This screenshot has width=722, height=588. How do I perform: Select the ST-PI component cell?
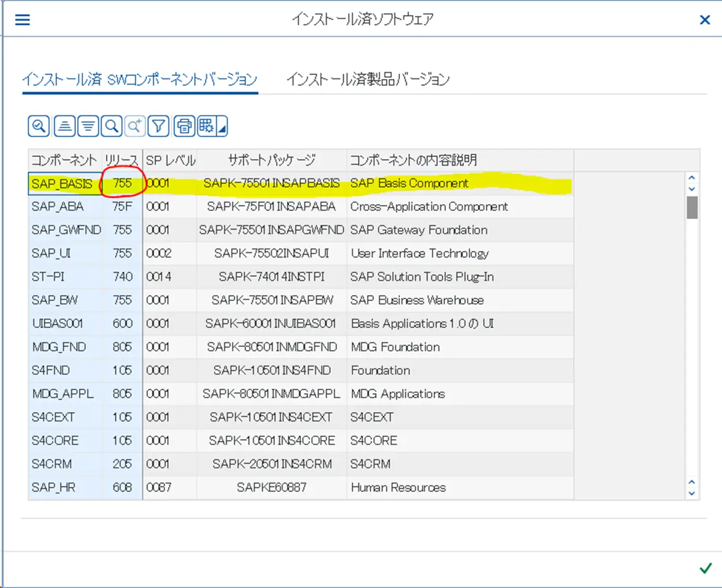[66, 277]
